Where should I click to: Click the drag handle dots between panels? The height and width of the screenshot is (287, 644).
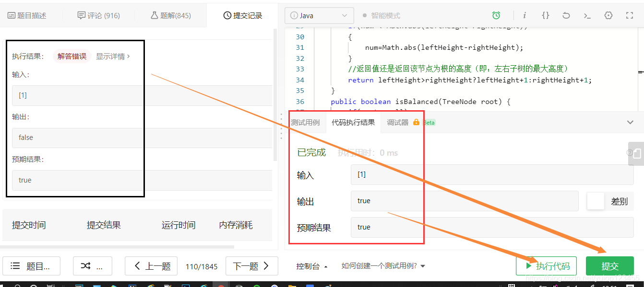point(281,126)
